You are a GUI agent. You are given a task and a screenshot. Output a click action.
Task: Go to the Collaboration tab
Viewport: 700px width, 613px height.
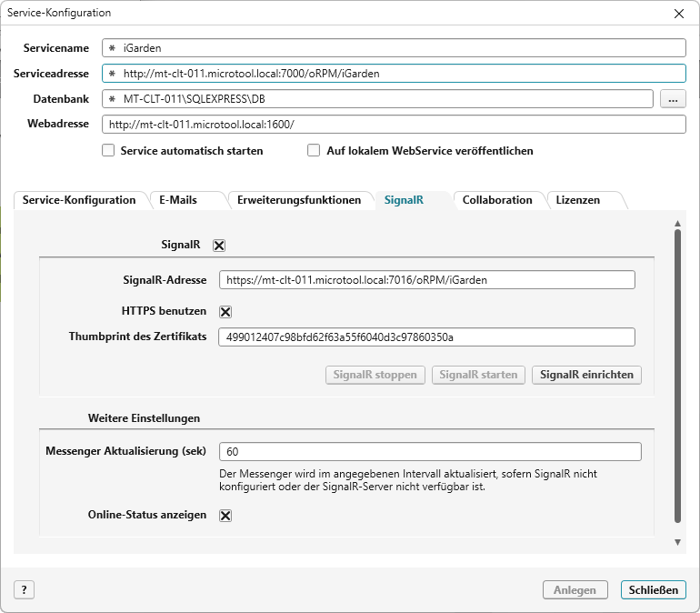tap(497, 200)
